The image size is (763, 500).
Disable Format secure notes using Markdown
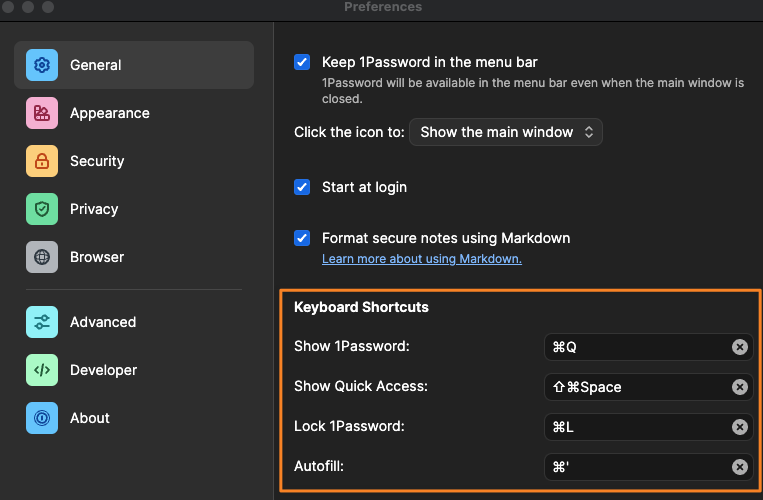coord(302,238)
